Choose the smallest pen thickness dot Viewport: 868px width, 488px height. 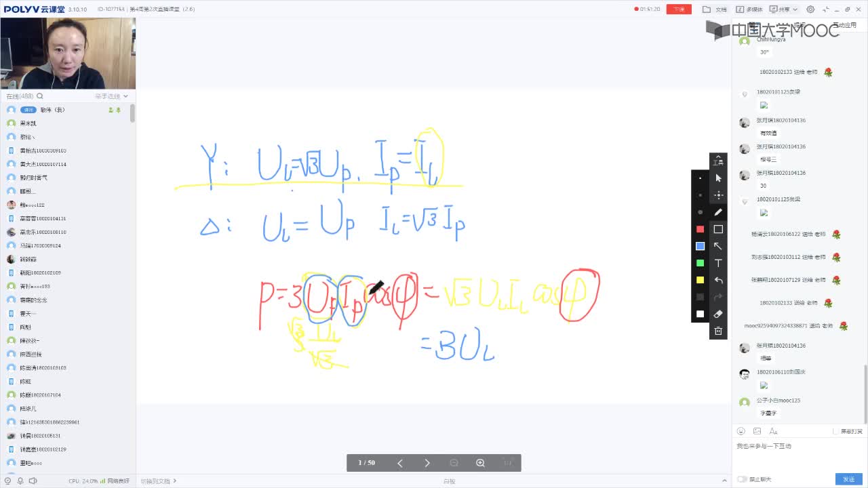tap(701, 178)
